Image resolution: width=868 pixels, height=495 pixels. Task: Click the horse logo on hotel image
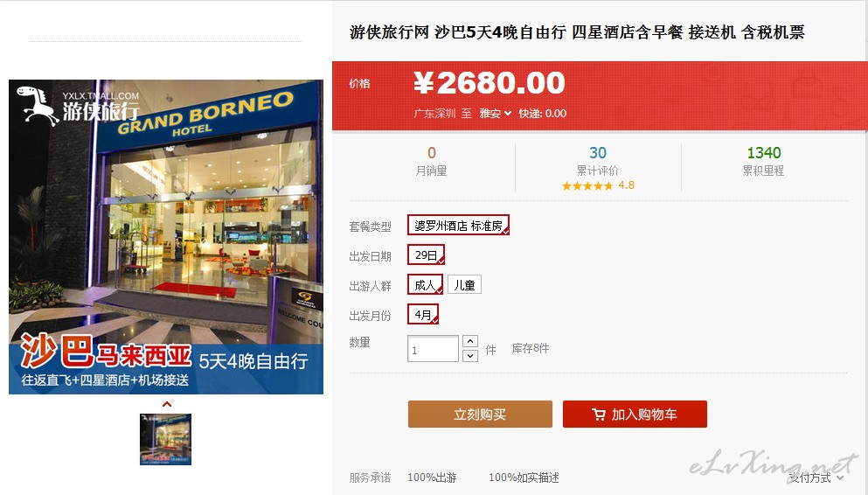pyautogui.click(x=38, y=106)
